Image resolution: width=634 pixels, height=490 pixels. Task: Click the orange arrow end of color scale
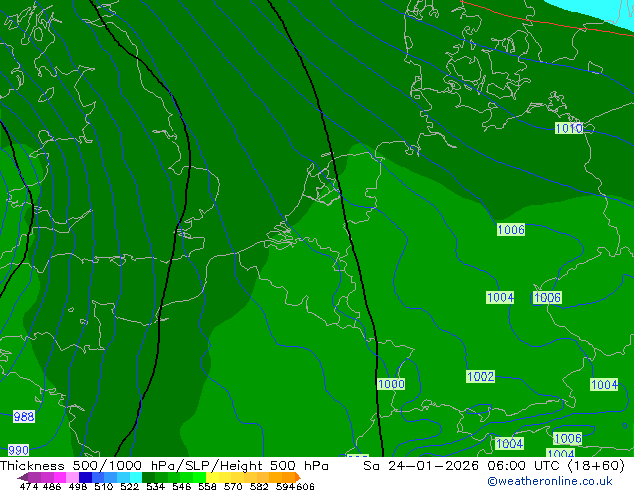(x=298, y=478)
